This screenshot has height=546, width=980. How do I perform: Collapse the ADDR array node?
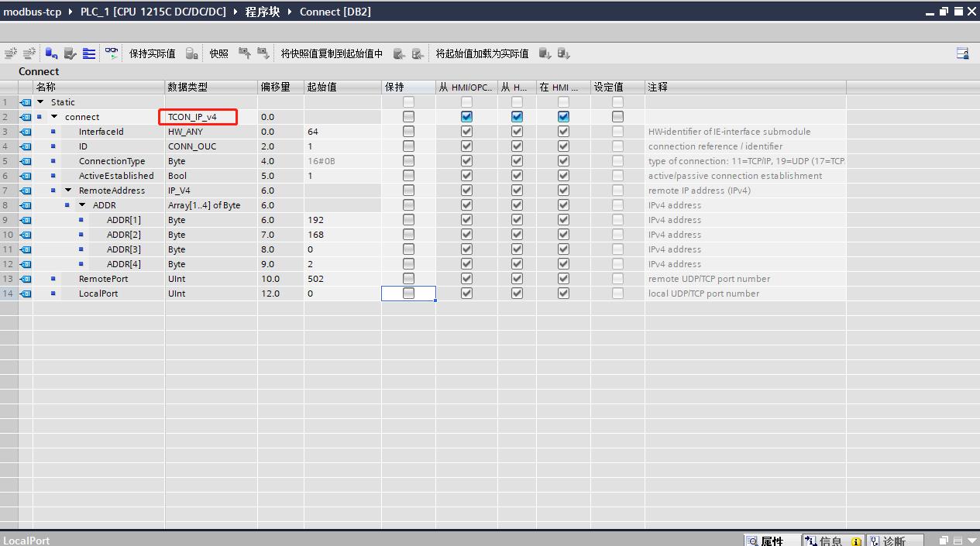82,204
